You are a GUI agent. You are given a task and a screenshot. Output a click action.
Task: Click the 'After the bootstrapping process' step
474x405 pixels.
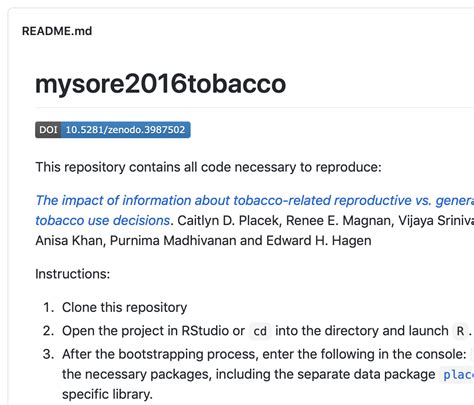[x=264, y=354]
